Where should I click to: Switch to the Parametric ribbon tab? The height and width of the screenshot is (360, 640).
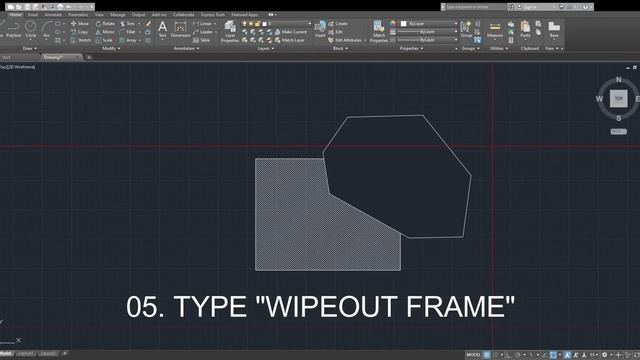pos(78,14)
